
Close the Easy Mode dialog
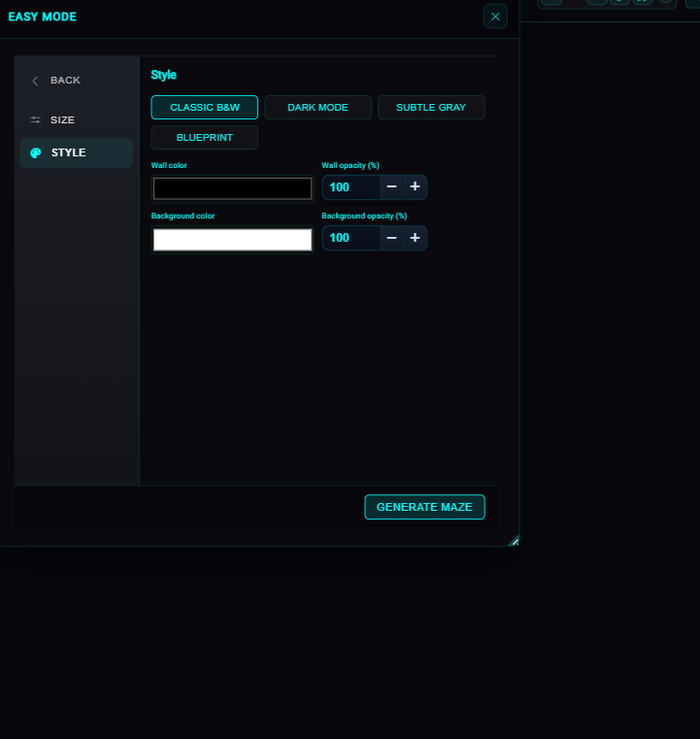click(495, 17)
